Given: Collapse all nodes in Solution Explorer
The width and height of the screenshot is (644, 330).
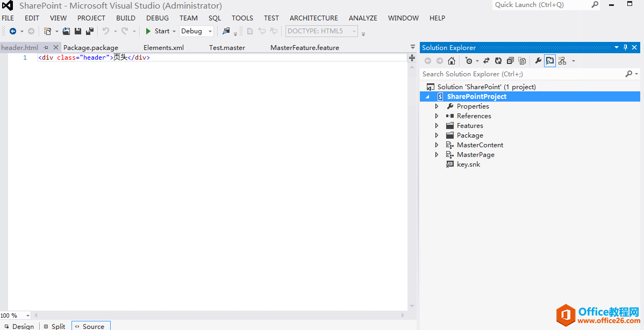Looking at the screenshot, I should (x=510, y=60).
